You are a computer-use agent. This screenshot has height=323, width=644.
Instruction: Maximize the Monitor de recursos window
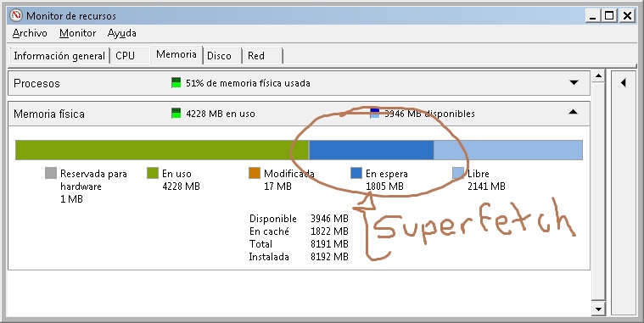[x=610, y=16]
